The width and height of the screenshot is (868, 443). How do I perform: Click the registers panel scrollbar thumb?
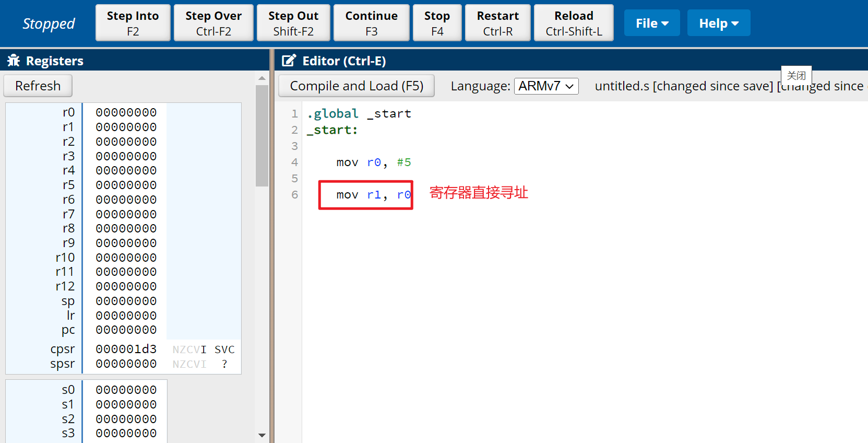[x=262, y=136]
